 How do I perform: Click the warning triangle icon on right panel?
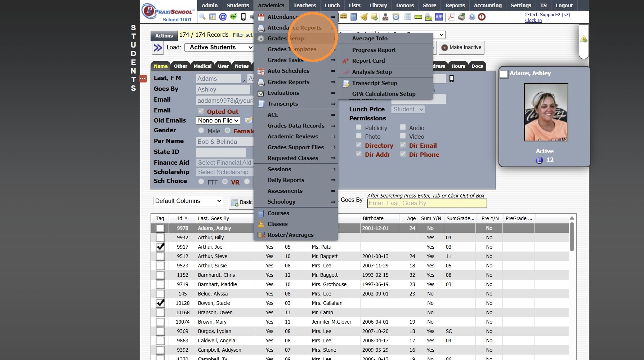(x=584, y=39)
